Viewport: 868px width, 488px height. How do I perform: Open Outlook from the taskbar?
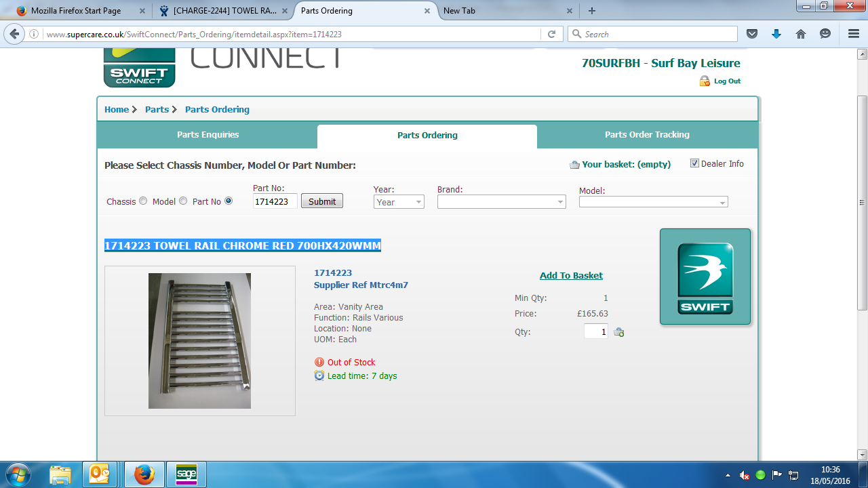tap(100, 474)
